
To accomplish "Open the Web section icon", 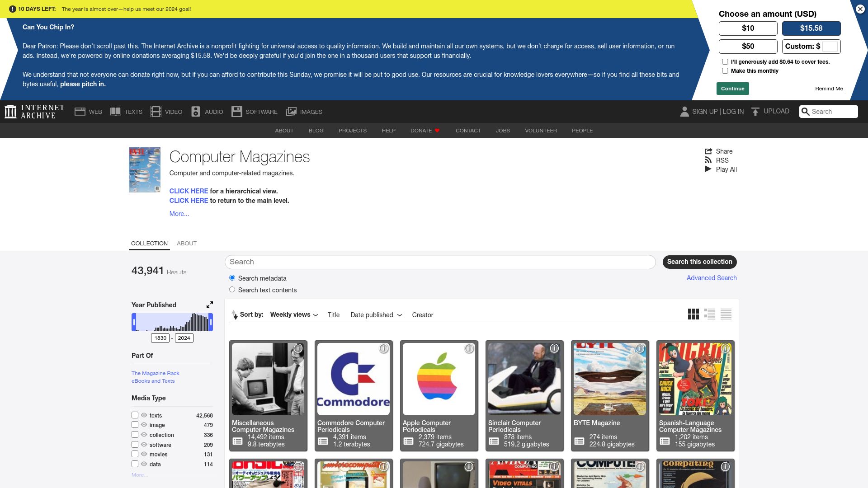I will (x=80, y=112).
